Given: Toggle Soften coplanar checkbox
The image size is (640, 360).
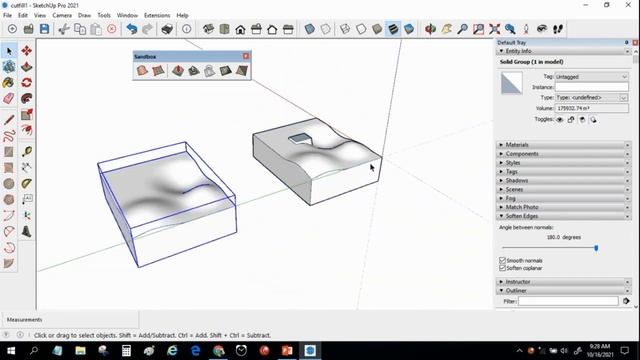Looking at the screenshot, I should (x=502, y=268).
